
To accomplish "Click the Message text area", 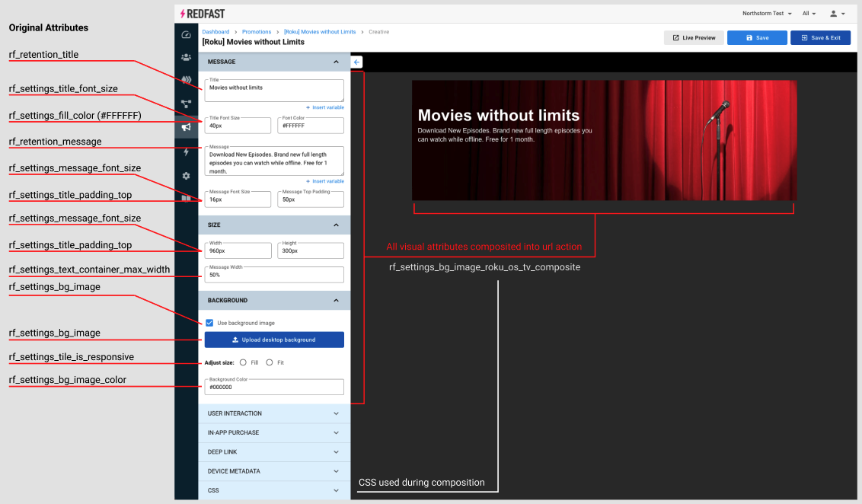I will (274, 161).
